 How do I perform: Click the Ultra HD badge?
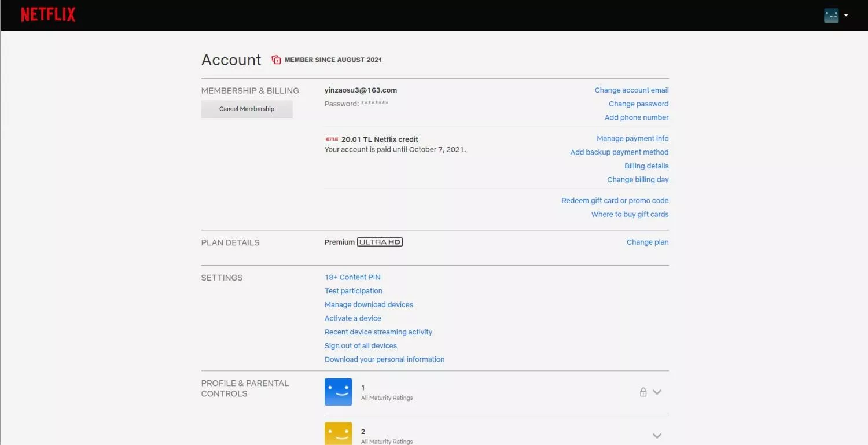pyautogui.click(x=380, y=242)
